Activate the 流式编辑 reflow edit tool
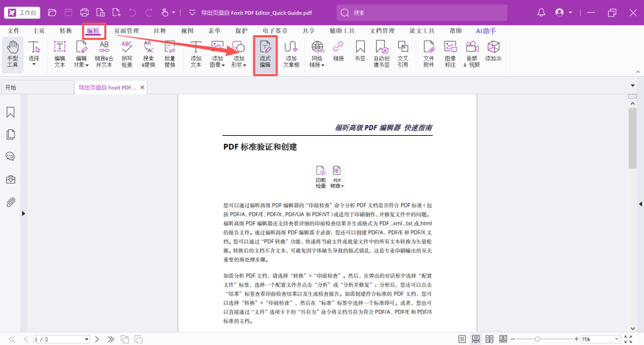Screen dimensions: 644x345 265,55
